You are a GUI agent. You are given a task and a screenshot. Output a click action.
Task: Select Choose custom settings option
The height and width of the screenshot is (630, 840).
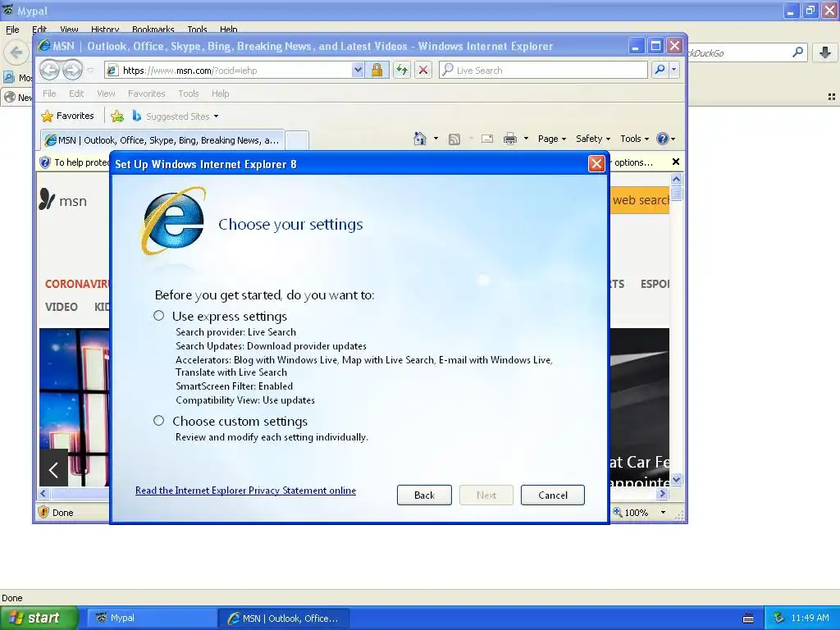tap(158, 421)
